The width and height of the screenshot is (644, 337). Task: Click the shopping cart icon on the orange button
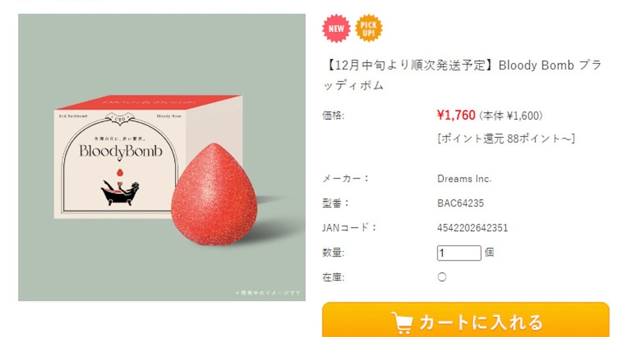click(402, 322)
